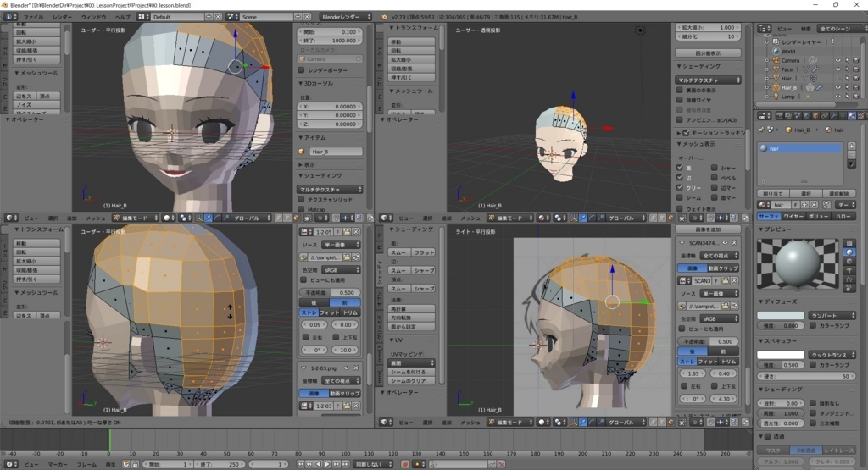
Task: Collapse メッシュ表示 panel
Action: 697,144
